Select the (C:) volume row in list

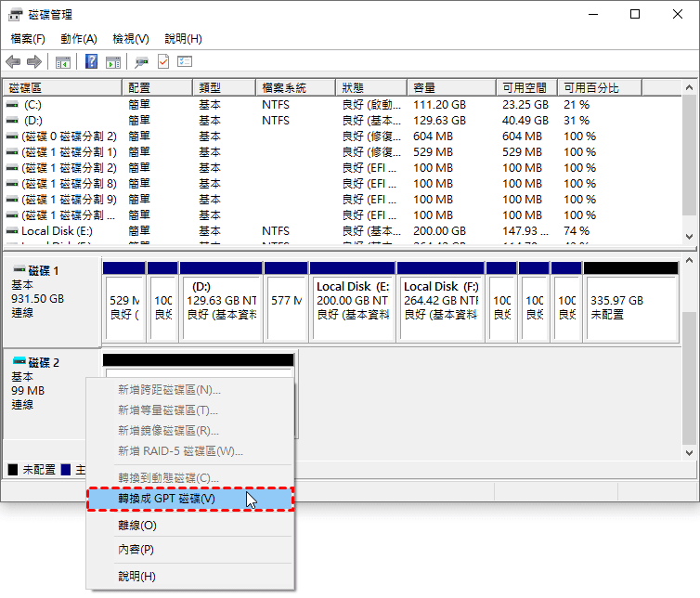click(x=33, y=105)
